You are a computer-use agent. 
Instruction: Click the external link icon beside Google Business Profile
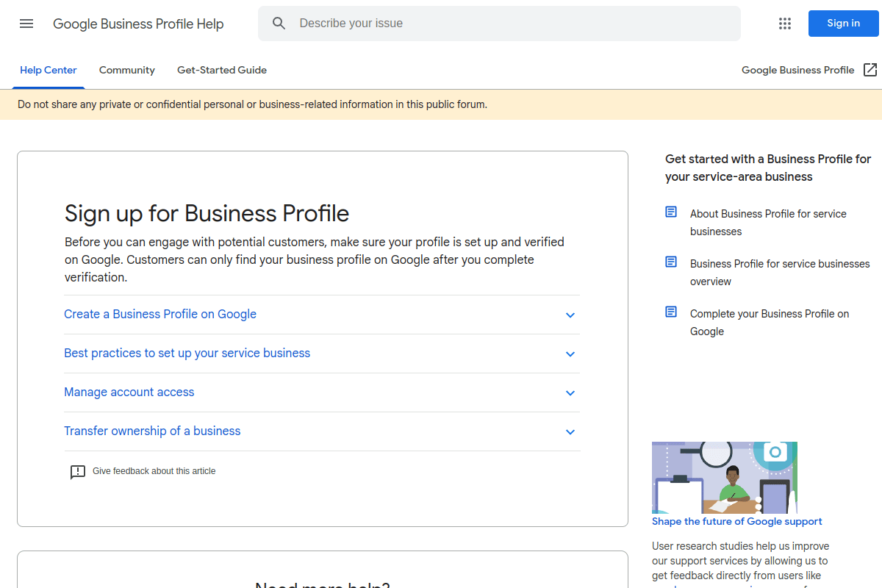pos(870,69)
